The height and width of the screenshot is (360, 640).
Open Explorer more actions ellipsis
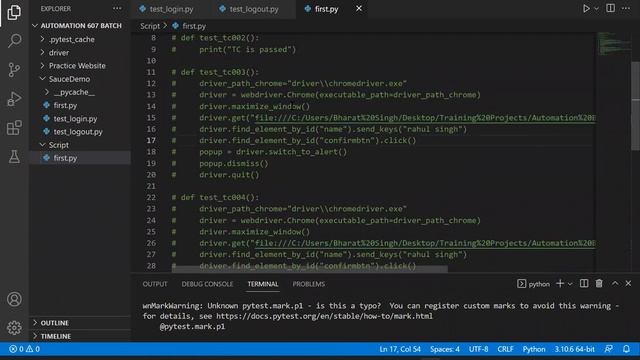tap(117, 9)
